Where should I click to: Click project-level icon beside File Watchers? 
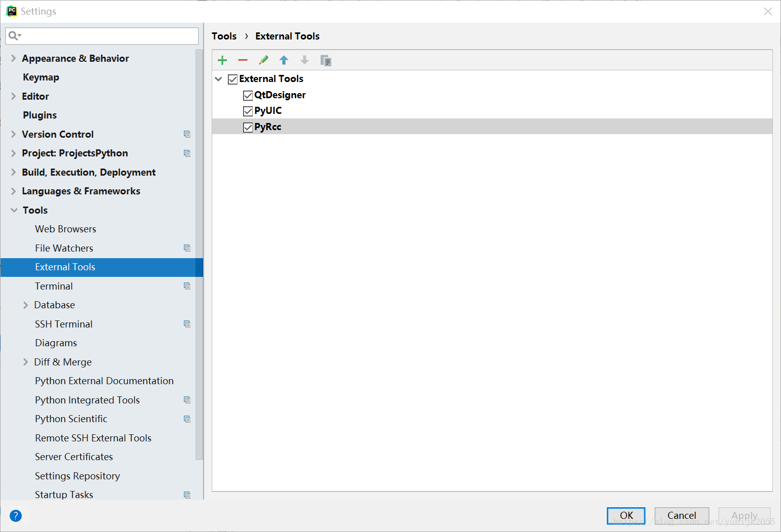187,248
